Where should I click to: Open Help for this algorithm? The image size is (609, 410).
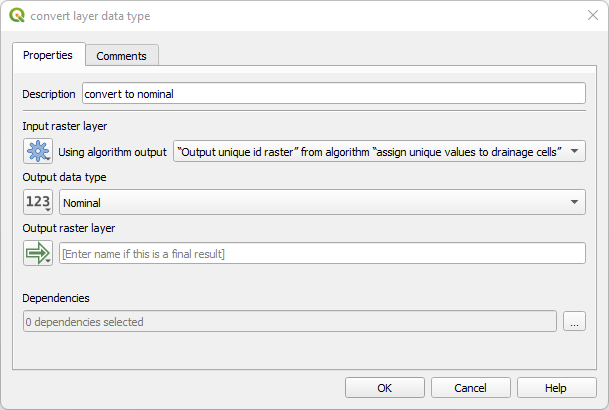click(556, 388)
